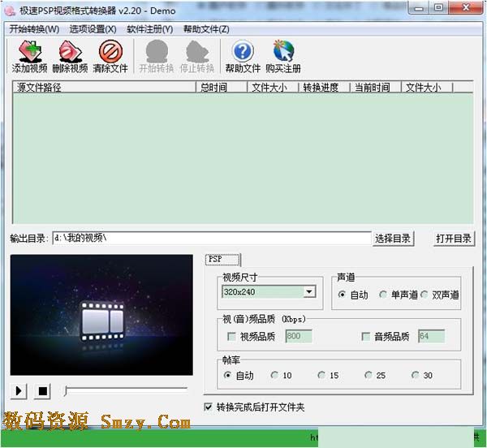The image size is (487, 448).
Task: Select the 自动 frame rate radio button
Action: [x=227, y=375]
